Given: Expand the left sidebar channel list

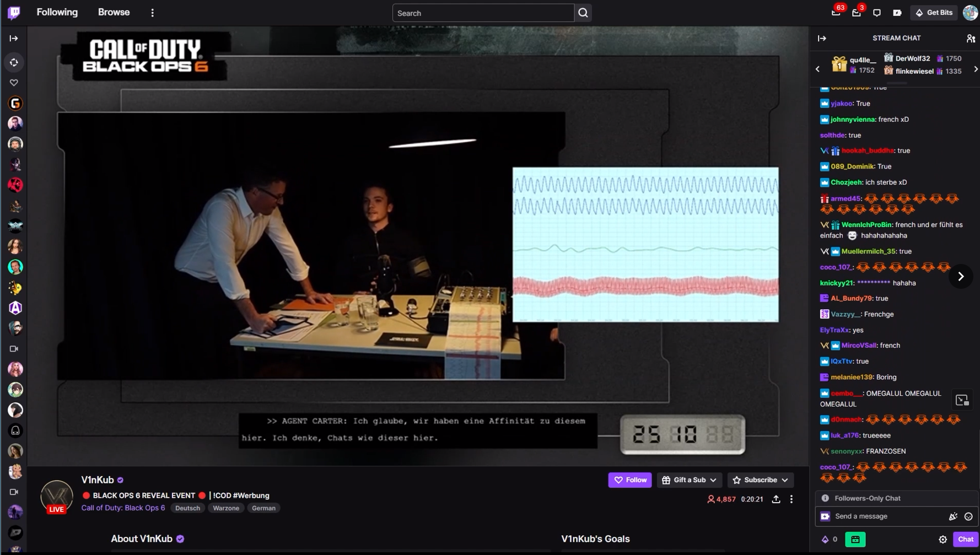Looking at the screenshot, I should pos(14,38).
